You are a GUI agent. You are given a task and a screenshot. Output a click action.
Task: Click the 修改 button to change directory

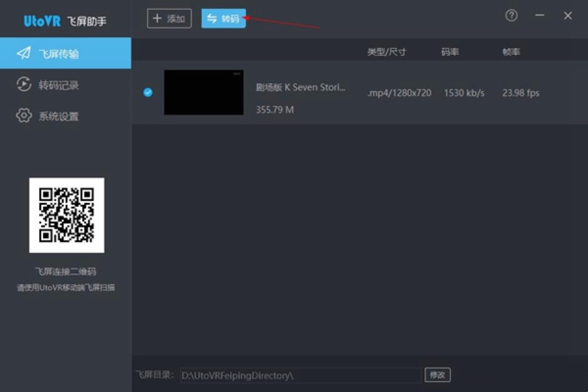coord(438,375)
